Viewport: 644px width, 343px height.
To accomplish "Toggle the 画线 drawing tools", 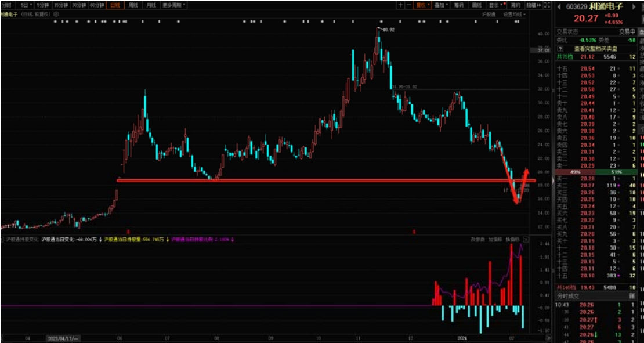I will click(x=475, y=5).
